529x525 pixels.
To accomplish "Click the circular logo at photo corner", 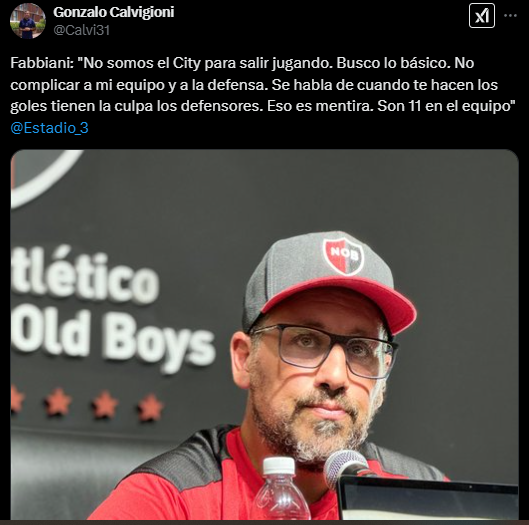I will 46,177.
